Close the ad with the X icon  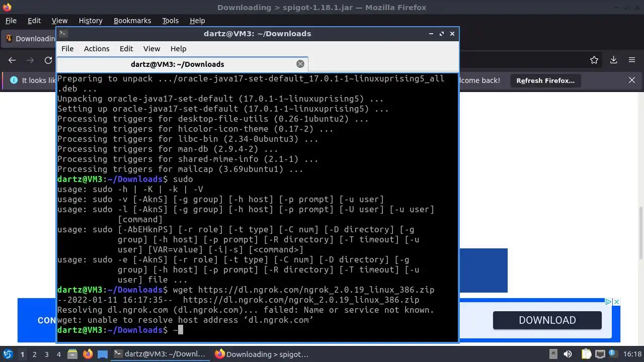[616, 302]
